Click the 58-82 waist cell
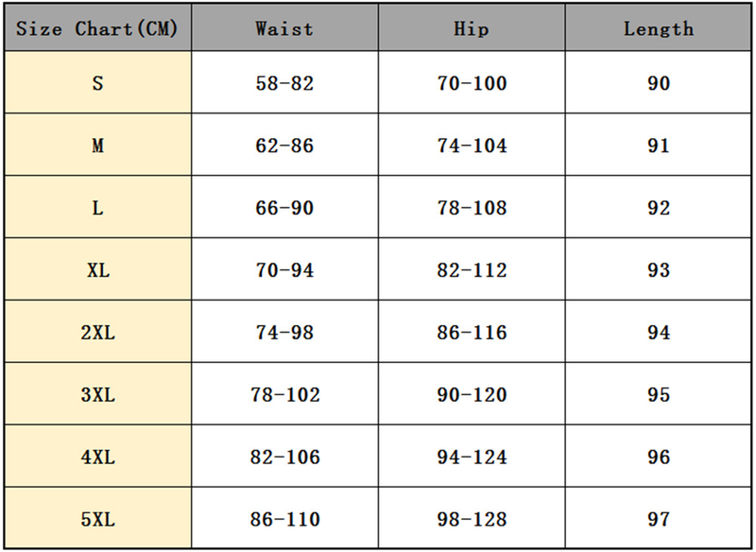This screenshot has width=756, height=552. tap(284, 83)
